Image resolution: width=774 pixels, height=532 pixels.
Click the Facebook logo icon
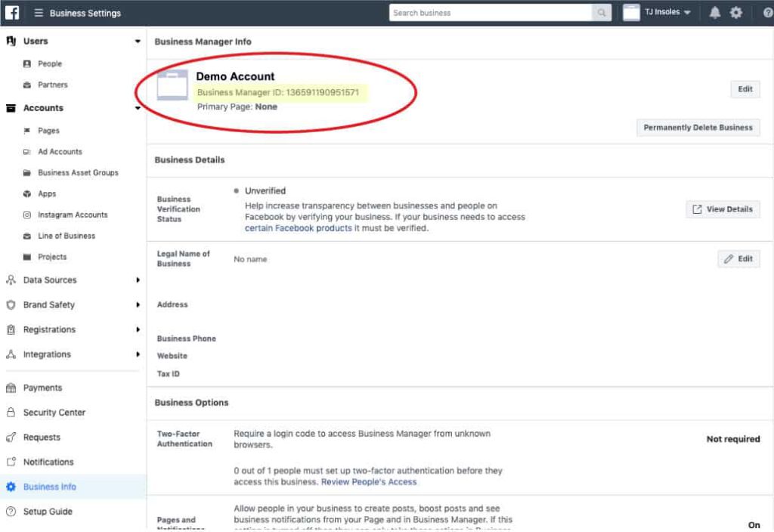click(x=12, y=13)
